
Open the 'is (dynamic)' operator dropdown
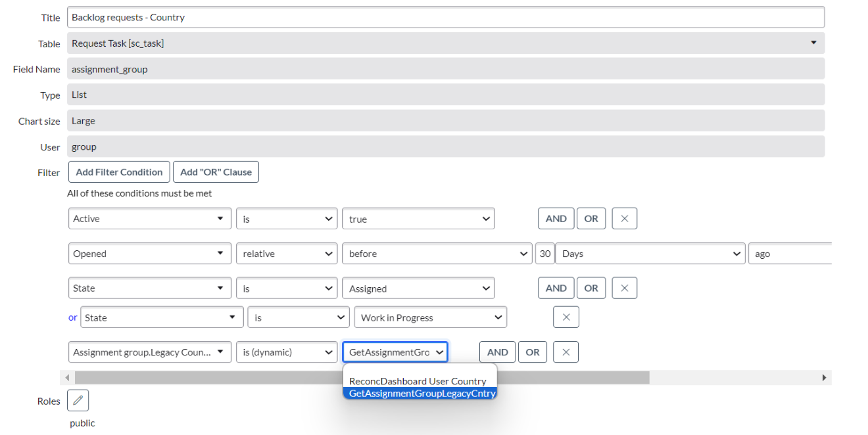click(x=287, y=352)
